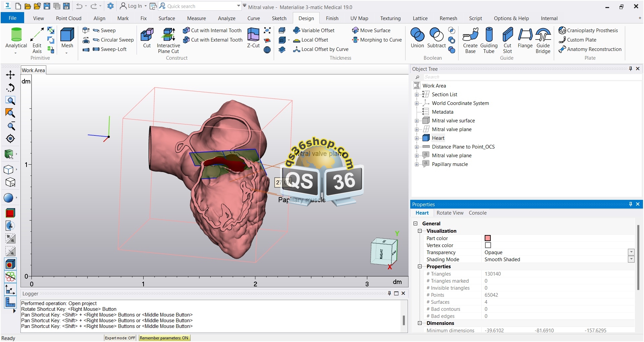Apply Boolean Union
The height and width of the screenshot is (342, 644).
(x=417, y=38)
